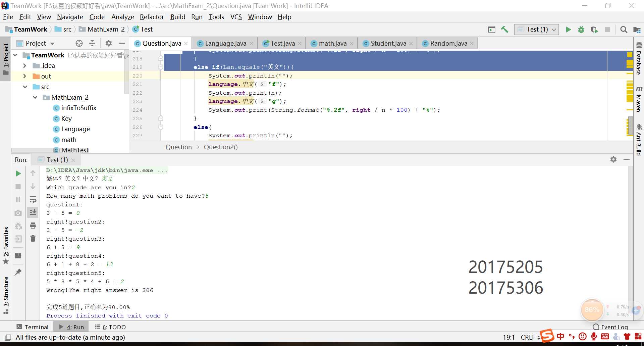The width and height of the screenshot is (644, 346).
Task: Open Project panel settings gear
Action: [x=108, y=43]
